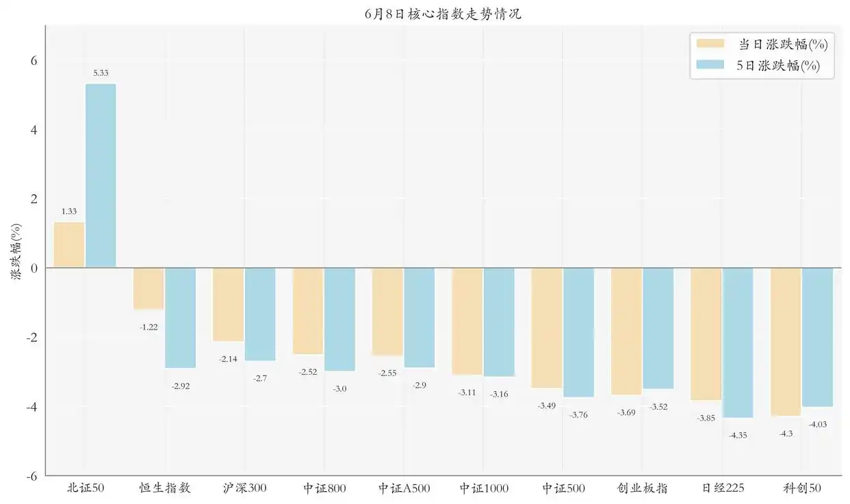Click the y-axis tick label 2
The height and width of the screenshot is (504, 850).
pos(34,199)
